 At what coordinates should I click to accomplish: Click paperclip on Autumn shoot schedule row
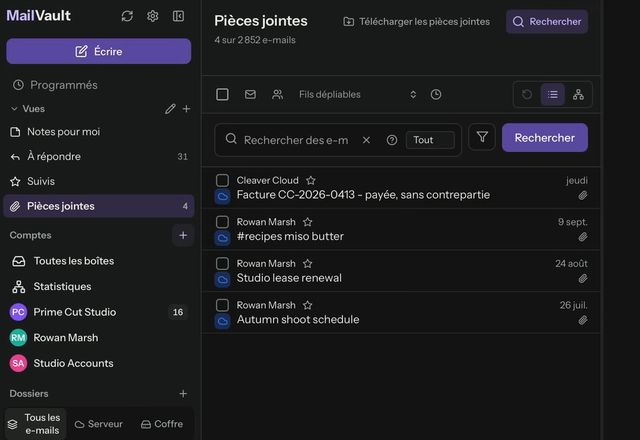pos(583,320)
